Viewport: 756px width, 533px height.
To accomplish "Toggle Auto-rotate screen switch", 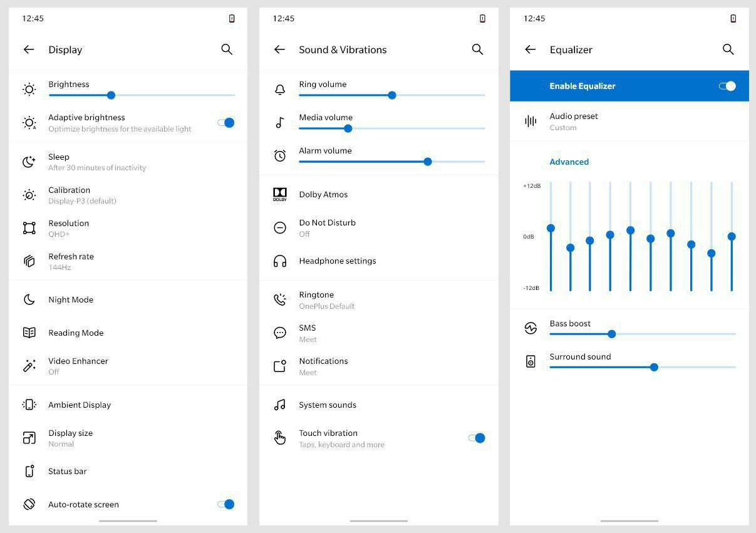I will point(226,504).
